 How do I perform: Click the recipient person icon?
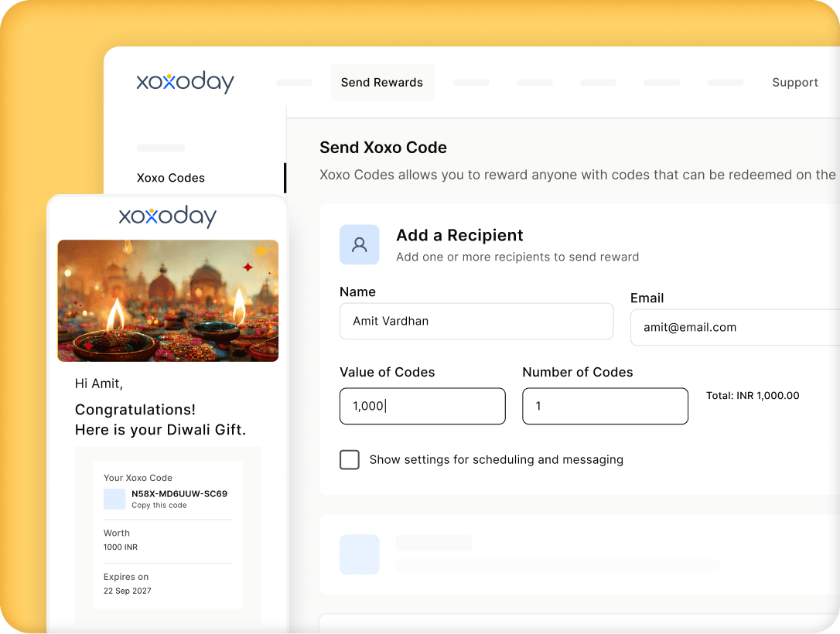tap(360, 244)
